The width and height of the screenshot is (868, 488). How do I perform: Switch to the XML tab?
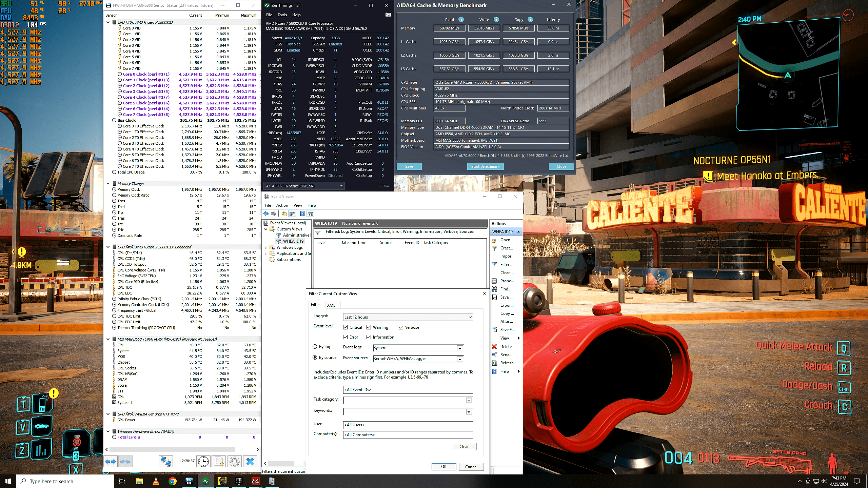331,305
